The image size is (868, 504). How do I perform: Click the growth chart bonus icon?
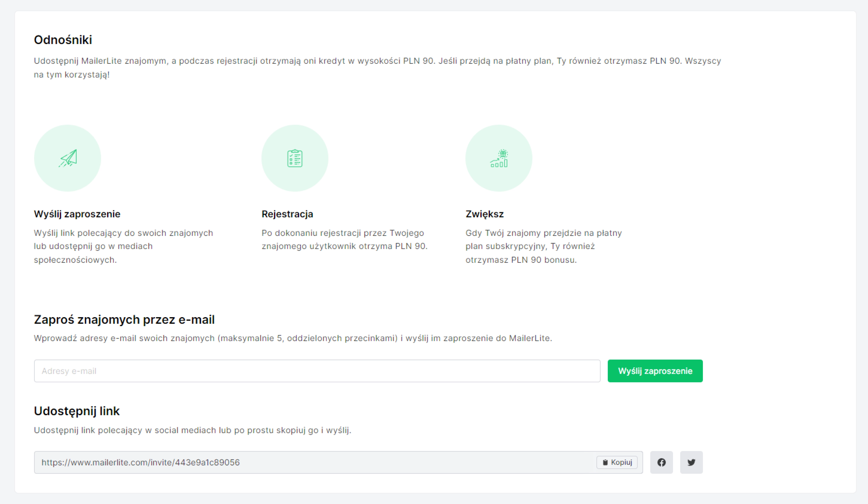click(499, 158)
